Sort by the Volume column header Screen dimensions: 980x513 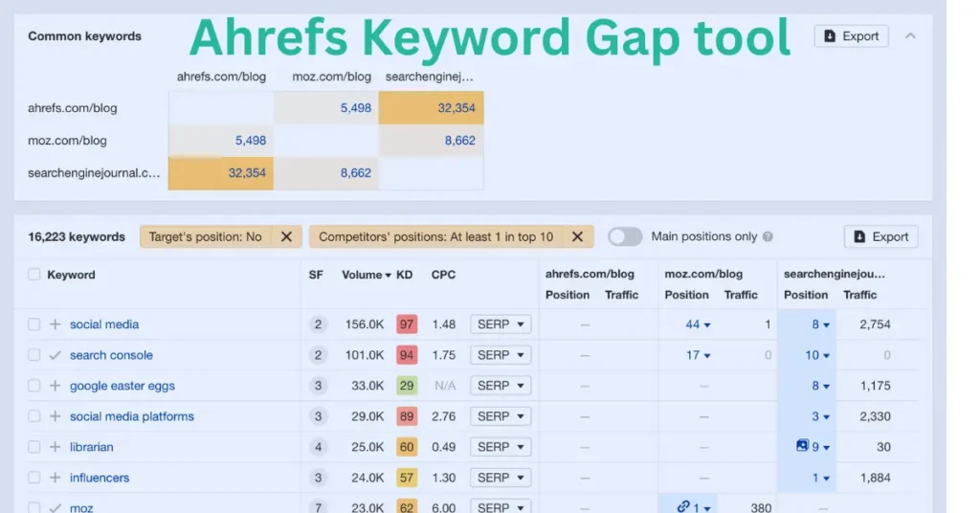pyautogui.click(x=367, y=275)
